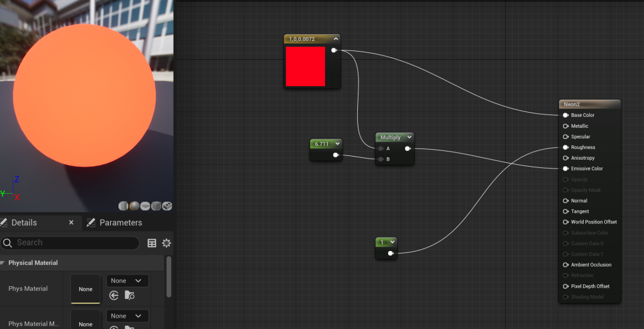The image size is (644, 329).
Task: Select the sphere preview mesh icon
Action: (134, 206)
